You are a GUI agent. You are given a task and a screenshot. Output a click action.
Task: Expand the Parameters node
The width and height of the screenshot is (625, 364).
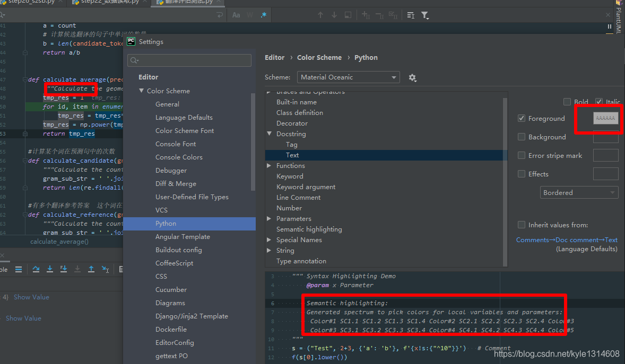tap(269, 218)
